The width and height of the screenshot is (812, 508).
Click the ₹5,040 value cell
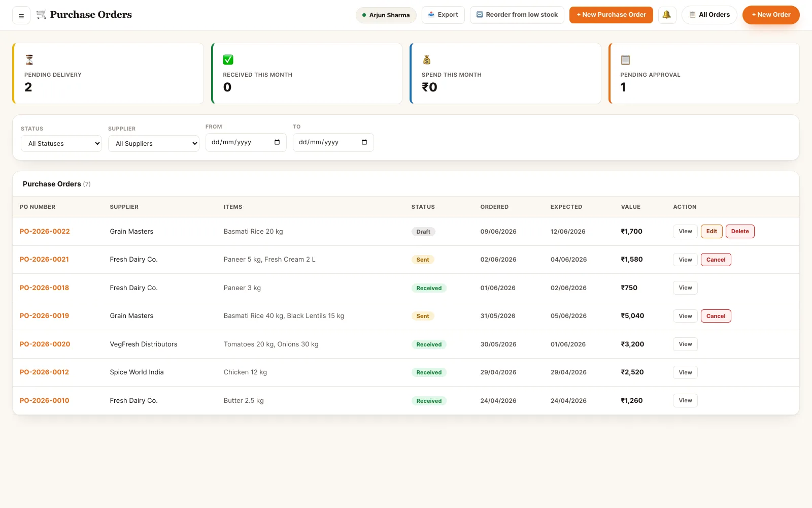pos(632,316)
